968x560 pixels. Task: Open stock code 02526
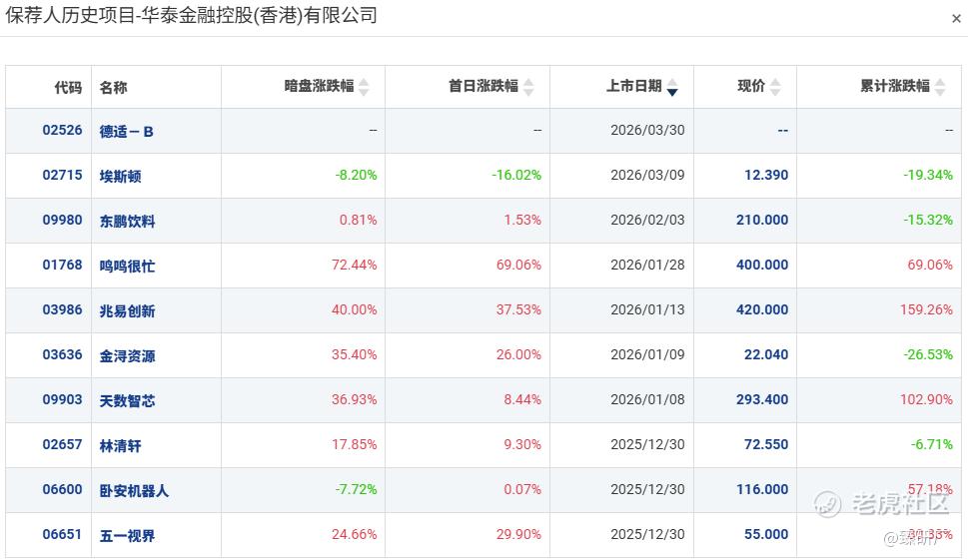pyautogui.click(x=62, y=130)
